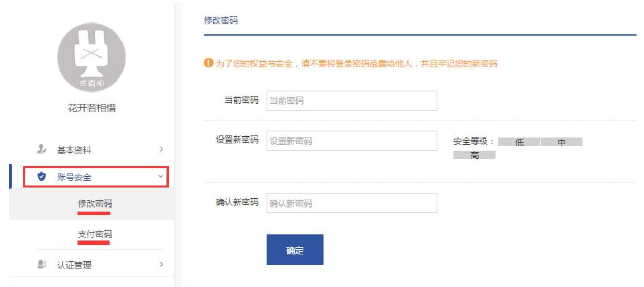Select the 认证管理 sidebar section

pyautogui.click(x=92, y=265)
